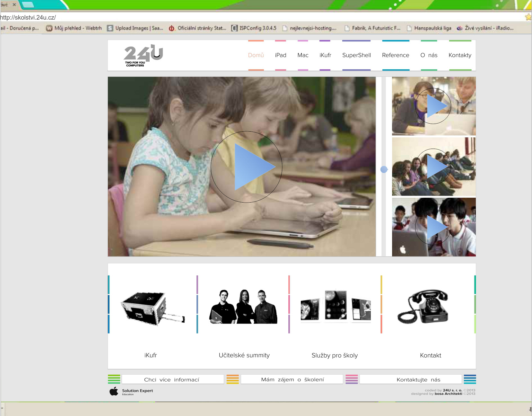Viewport: 532px width, 416px height.
Task: Click the iKufr case image
Action: point(153,308)
